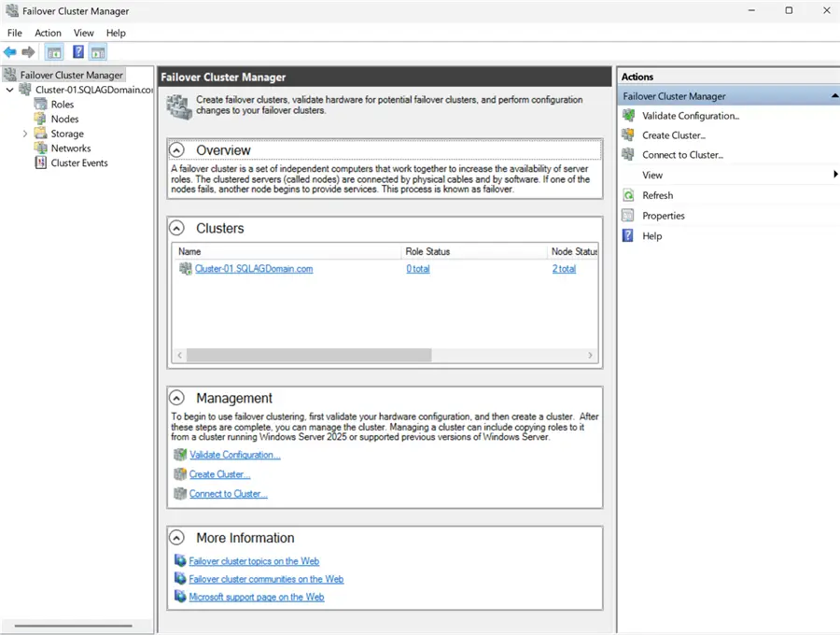Screen dimensions: 840x635
Task: Click the Nodes icon in the tree
Action: (41, 119)
